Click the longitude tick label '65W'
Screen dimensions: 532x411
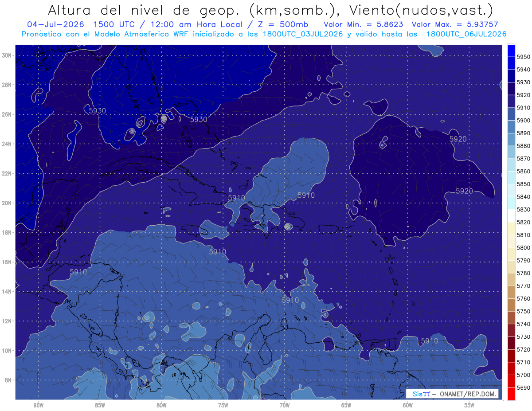346,405
